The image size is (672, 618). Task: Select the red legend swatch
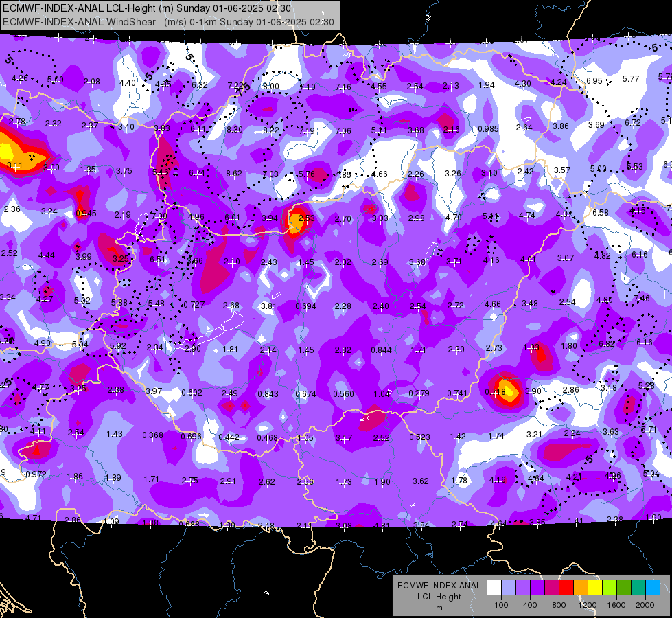[566, 587]
